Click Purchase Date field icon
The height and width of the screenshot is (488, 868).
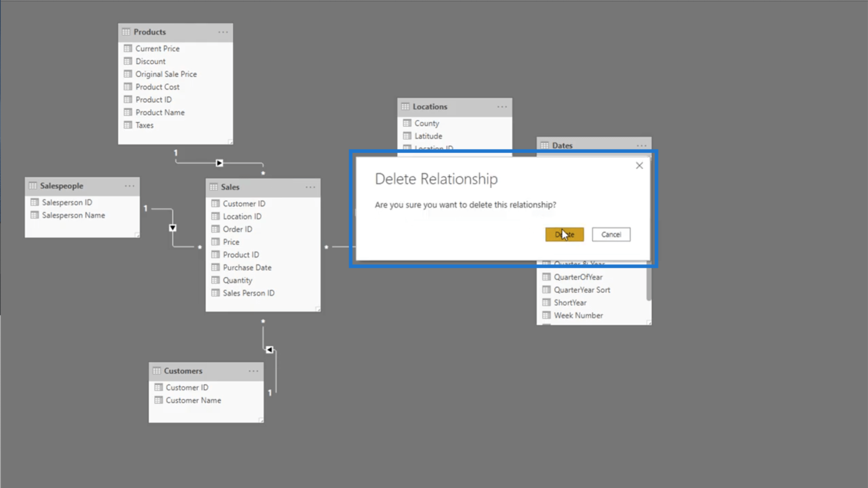coord(215,267)
